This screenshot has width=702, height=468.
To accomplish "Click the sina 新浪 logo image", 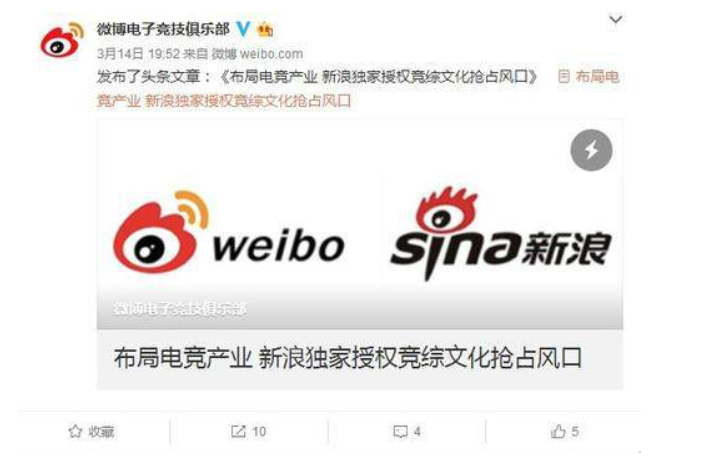I will pyautogui.click(x=500, y=234).
